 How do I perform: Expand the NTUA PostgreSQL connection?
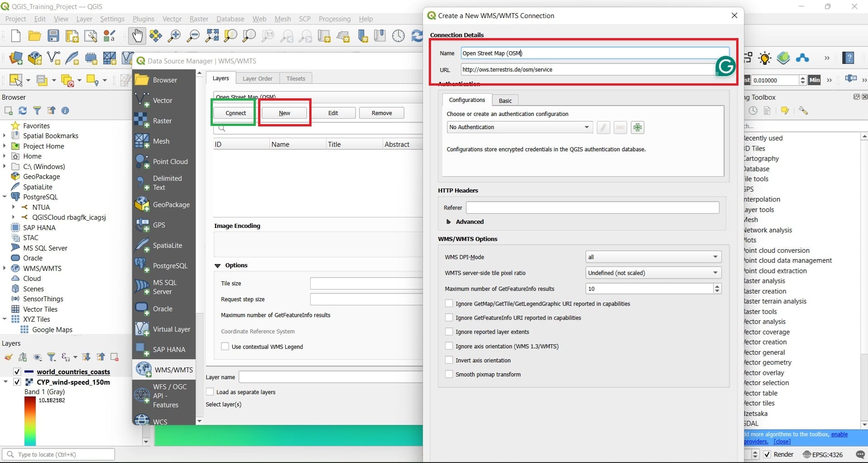coord(14,207)
